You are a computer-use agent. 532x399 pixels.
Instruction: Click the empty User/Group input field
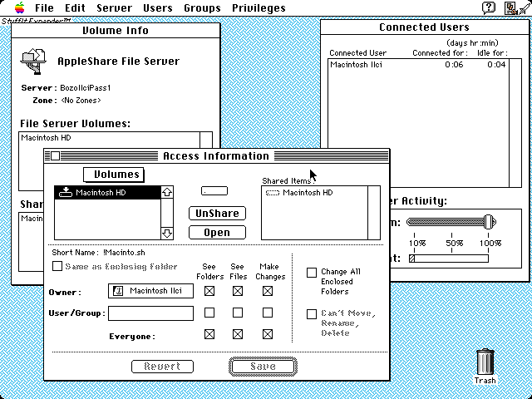151,313
